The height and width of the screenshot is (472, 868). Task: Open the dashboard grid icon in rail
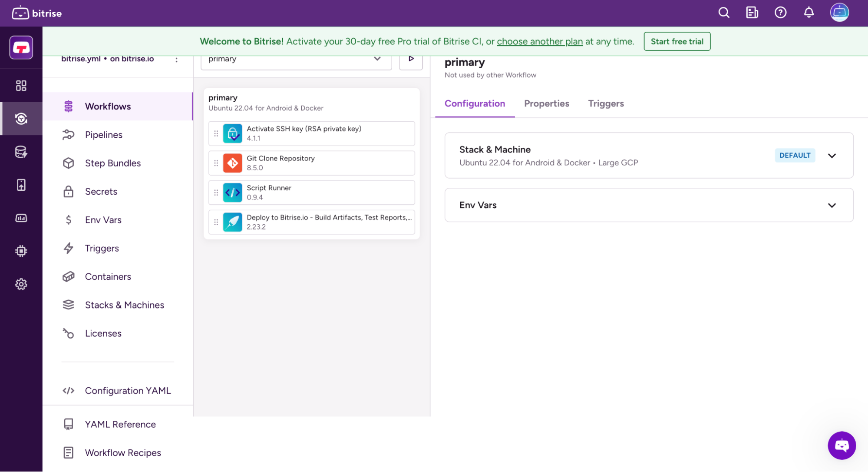point(21,86)
